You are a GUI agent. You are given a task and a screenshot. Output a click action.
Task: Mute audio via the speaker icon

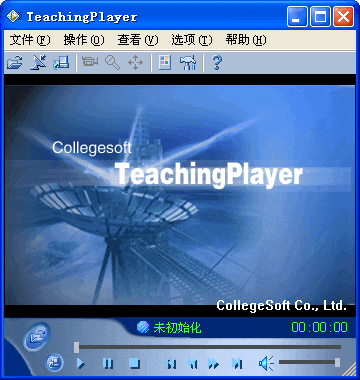point(266,363)
